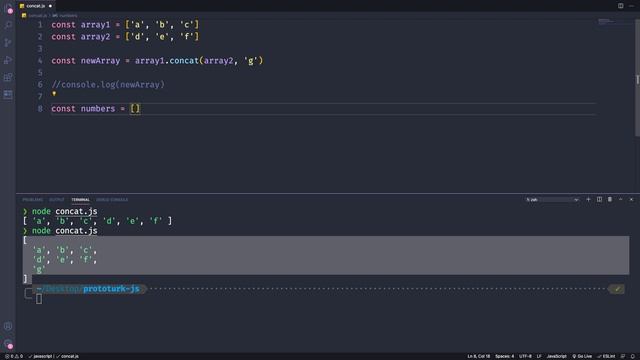Switch to the Output panel tab
Image resolution: width=640 pixels, height=360 pixels.
point(57,200)
